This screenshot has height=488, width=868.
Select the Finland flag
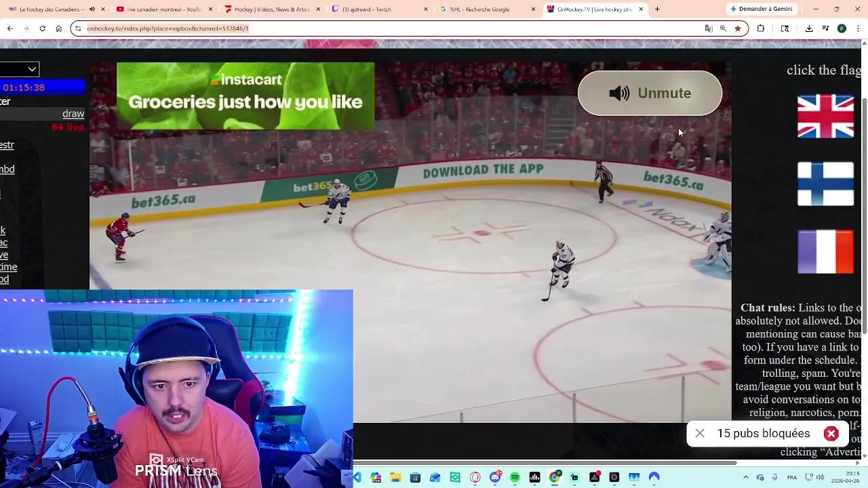coord(825,184)
